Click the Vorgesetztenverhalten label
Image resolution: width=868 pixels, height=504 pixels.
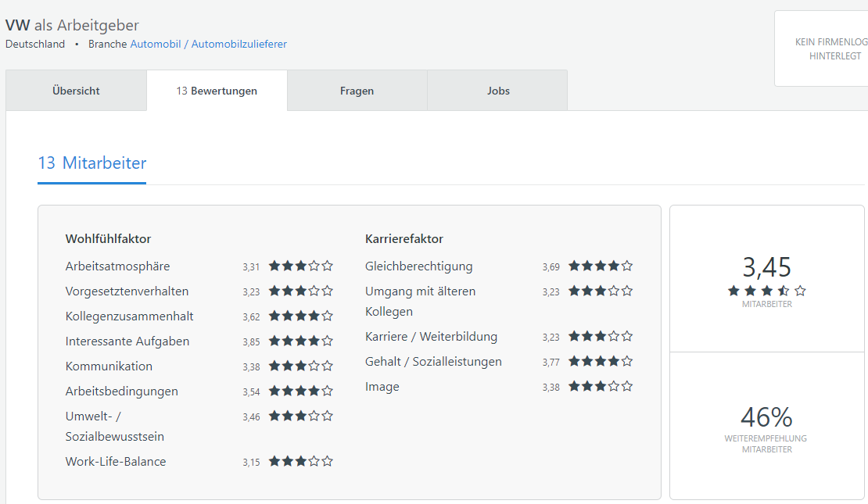click(127, 291)
